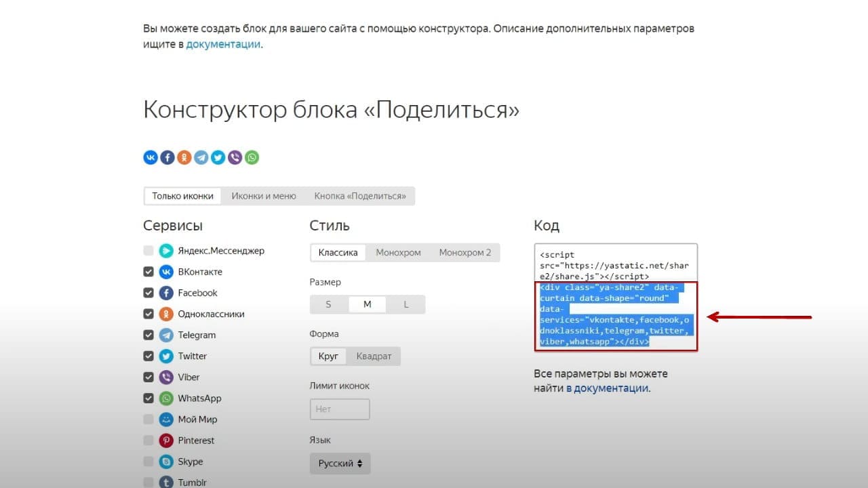Image resolution: width=868 pixels, height=488 pixels.
Task: Open документации link in intro text
Action: click(x=223, y=44)
